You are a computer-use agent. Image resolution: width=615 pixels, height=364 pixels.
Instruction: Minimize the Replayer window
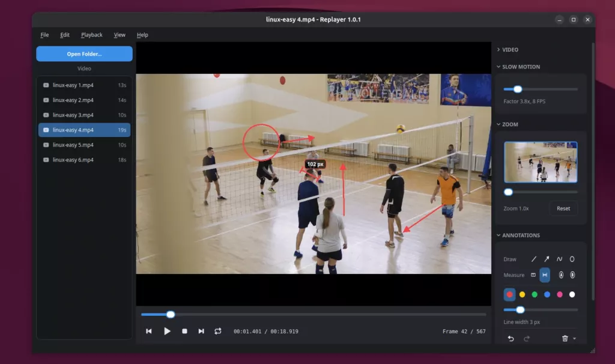coord(559,20)
